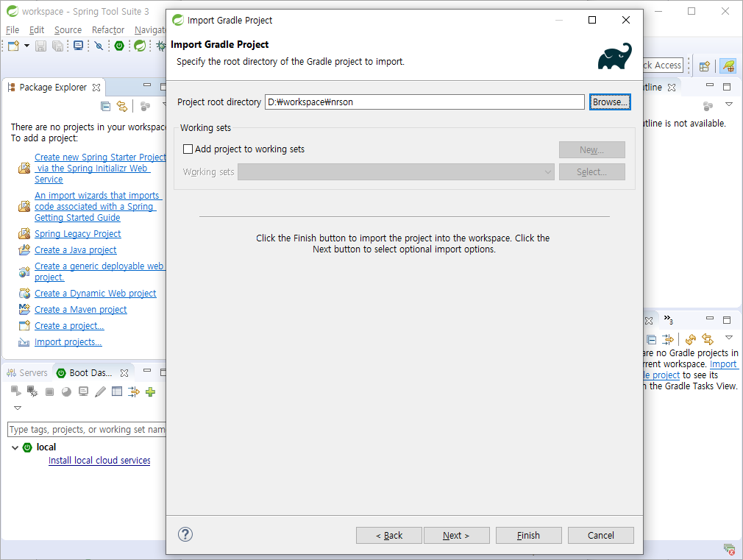Screen dimensions: 743x560
Task: Open the File menu
Action: (13, 30)
